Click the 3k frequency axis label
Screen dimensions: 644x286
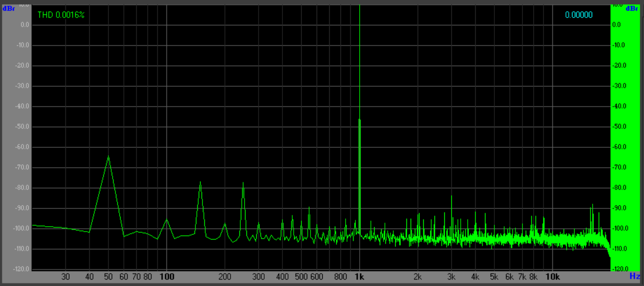(x=451, y=277)
